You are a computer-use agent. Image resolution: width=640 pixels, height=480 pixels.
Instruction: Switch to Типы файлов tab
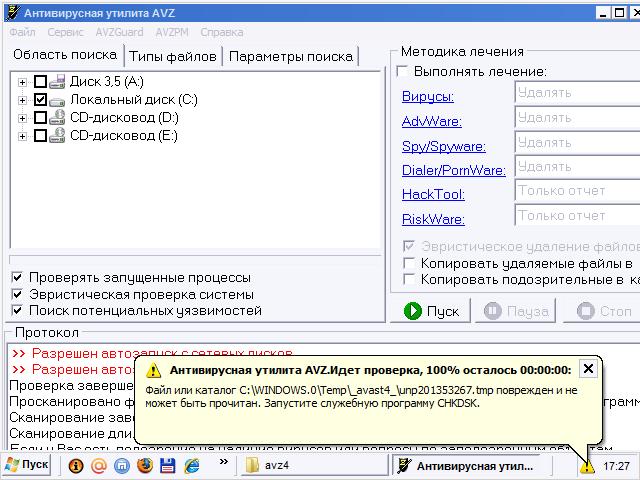[173, 56]
